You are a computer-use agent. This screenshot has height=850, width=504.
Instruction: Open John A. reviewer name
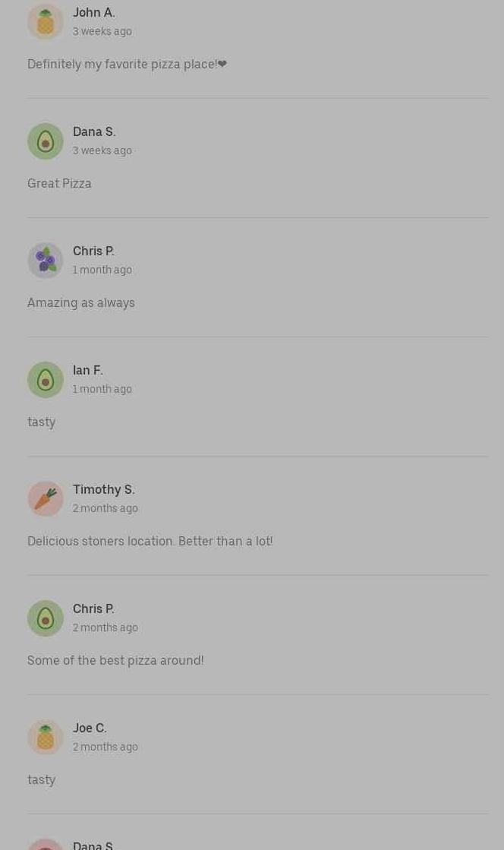[x=93, y=12]
